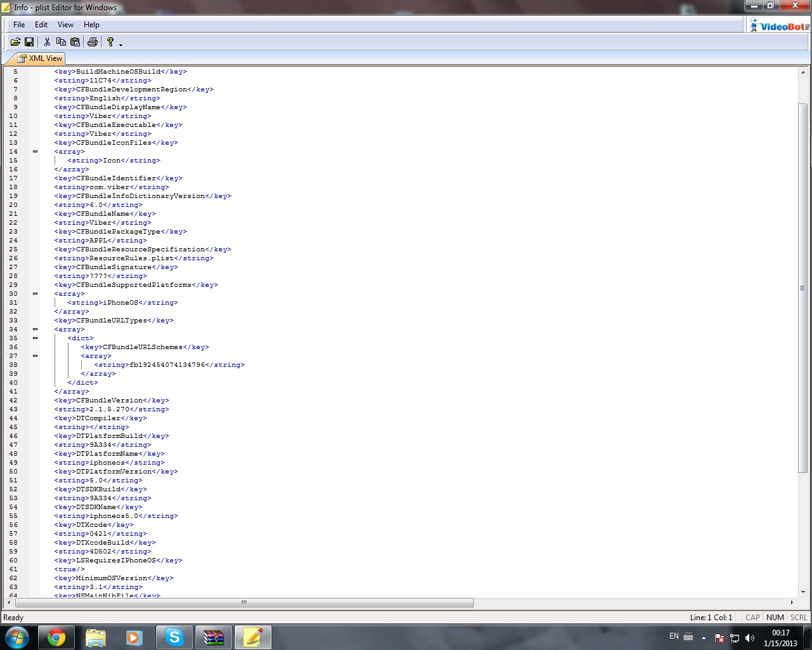Click the horizontal scrollbar thumb

coord(244,602)
